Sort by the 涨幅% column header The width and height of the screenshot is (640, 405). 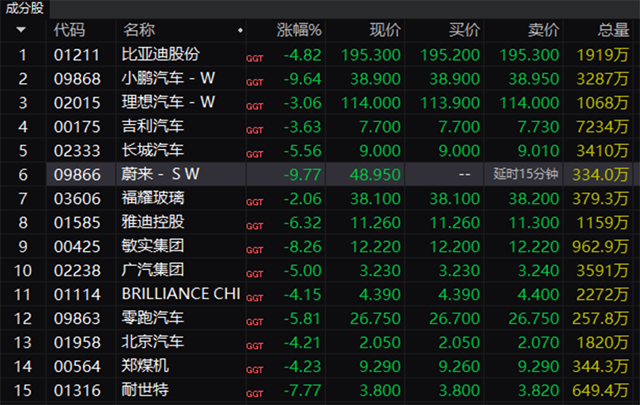(x=299, y=30)
